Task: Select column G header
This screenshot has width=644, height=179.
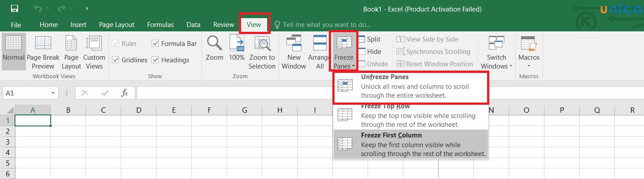Action: [x=245, y=110]
